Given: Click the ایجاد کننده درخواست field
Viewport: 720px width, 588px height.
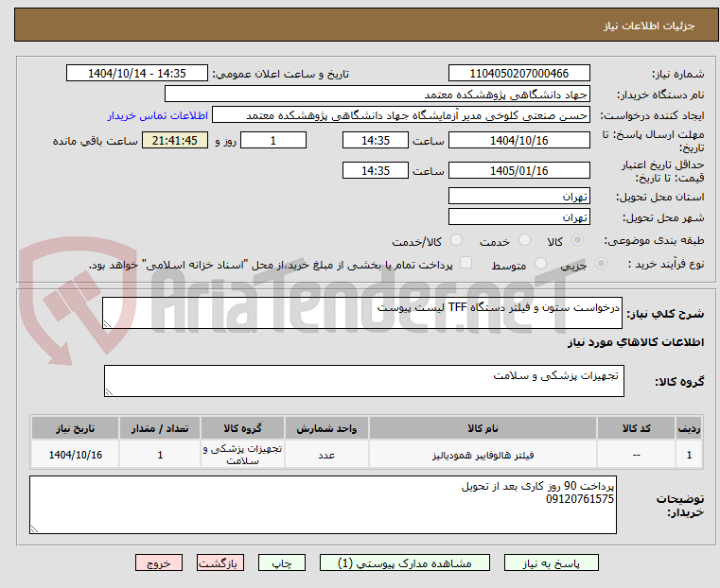Looking at the screenshot, I should 401,114.
